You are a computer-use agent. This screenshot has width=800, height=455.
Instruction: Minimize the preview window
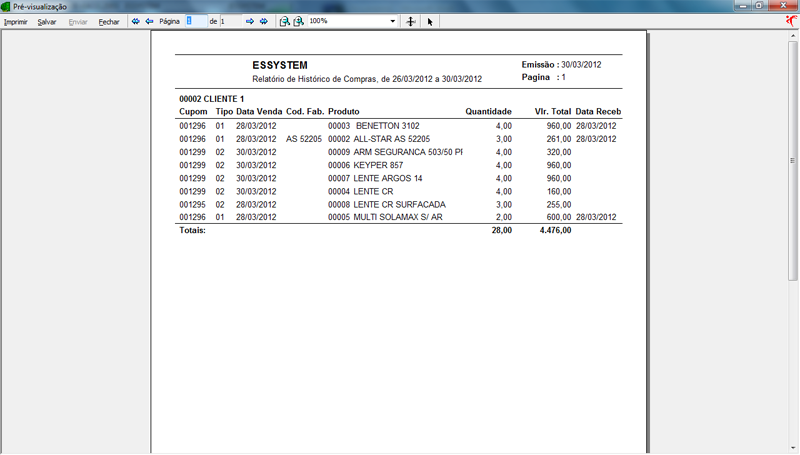coord(743,6)
